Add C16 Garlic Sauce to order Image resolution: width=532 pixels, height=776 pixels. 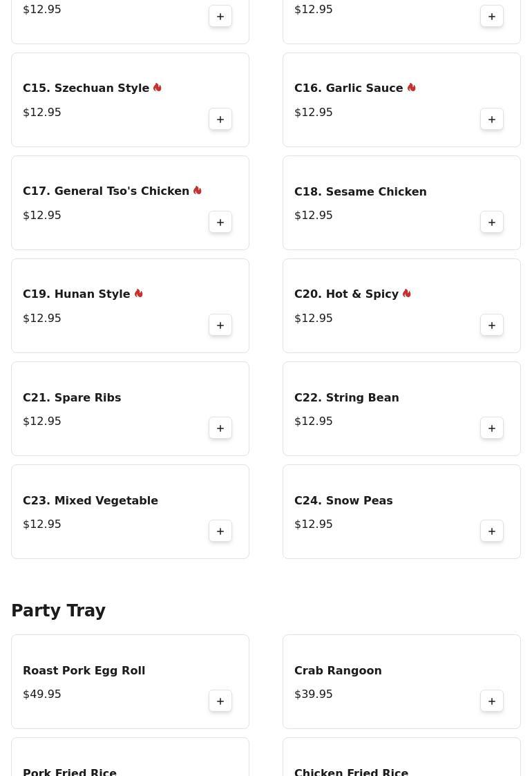point(492,120)
